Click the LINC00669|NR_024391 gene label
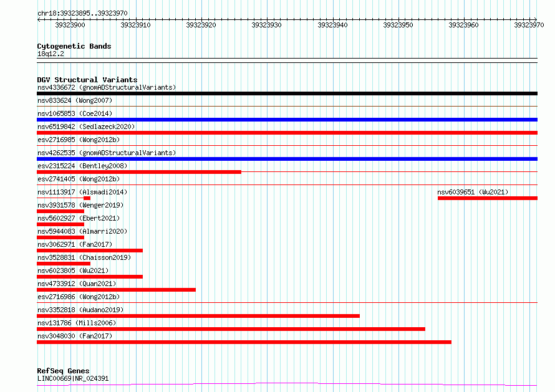The height and width of the screenshot is (392, 555). click(73, 378)
